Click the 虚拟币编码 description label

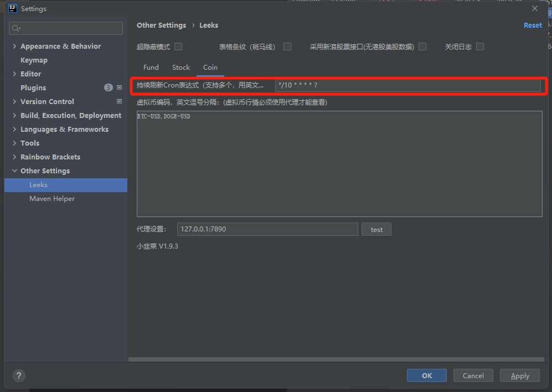click(232, 102)
